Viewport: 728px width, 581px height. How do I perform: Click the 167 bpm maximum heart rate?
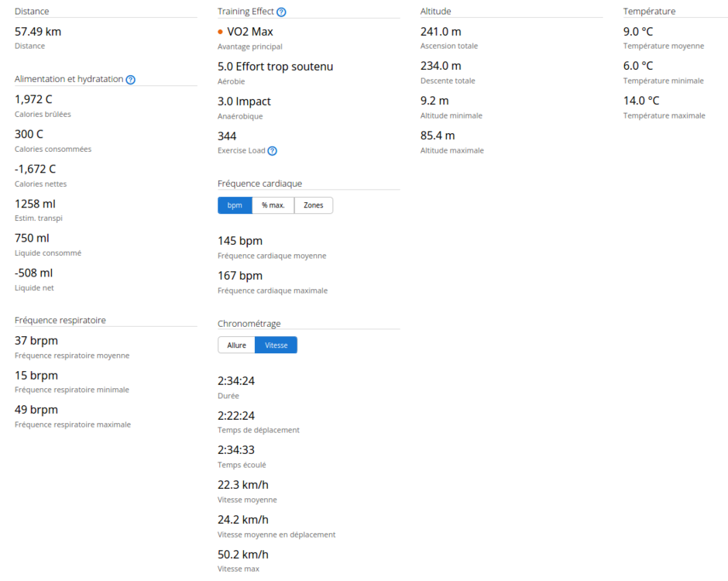(240, 276)
